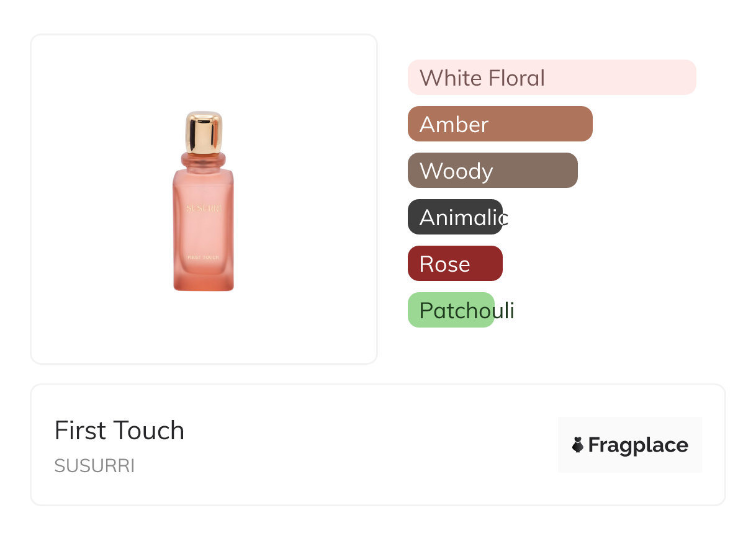Click the Fragplace perfume bottle icon
This screenshot has width=756, height=536.
click(578, 445)
